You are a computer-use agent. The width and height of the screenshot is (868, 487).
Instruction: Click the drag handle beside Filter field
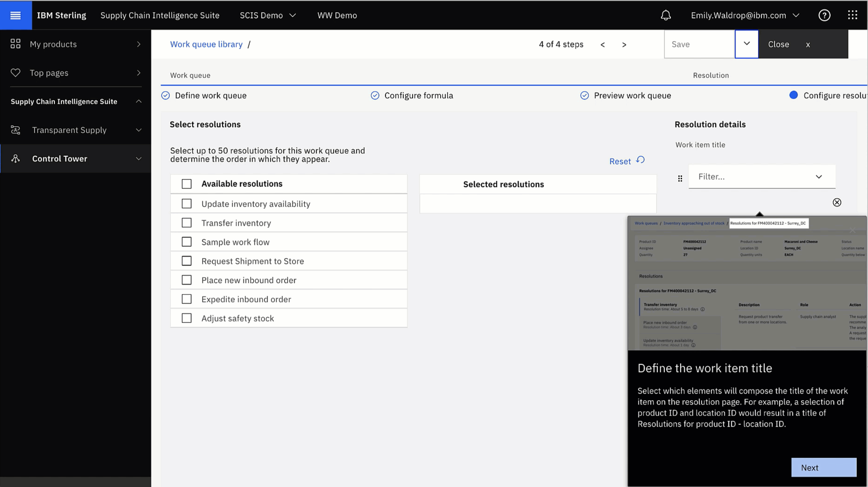point(680,178)
